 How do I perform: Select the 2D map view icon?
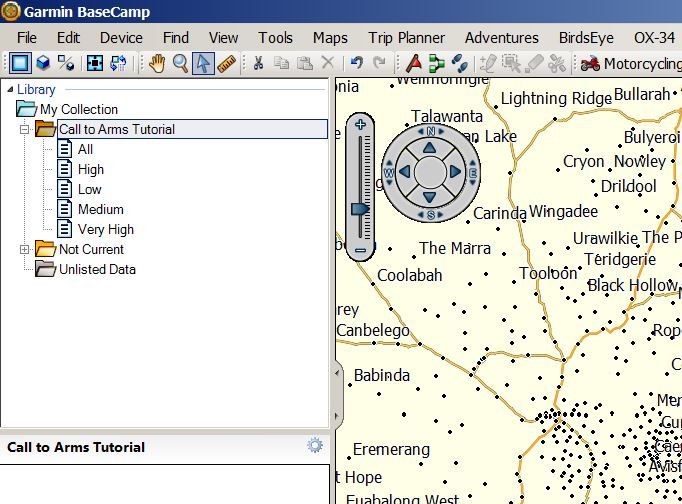(x=20, y=63)
